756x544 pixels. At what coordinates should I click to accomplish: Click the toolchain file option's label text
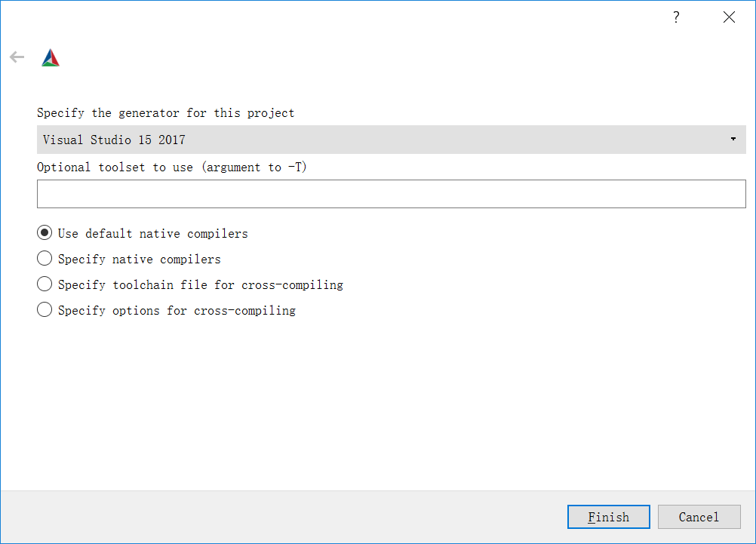click(201, 285)
